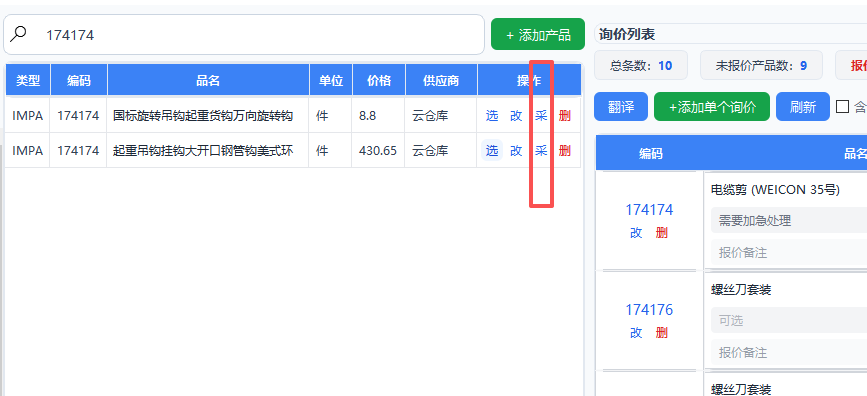
Task: Click 电缆剪 (WEICON 35号) item name
Action: coord(775,190)
